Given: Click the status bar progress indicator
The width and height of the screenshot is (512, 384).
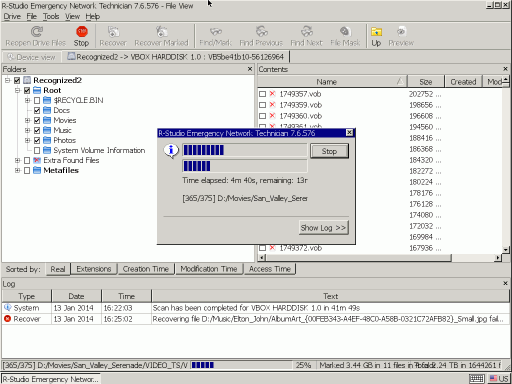Looking at the screenshot, I should 241,365.
